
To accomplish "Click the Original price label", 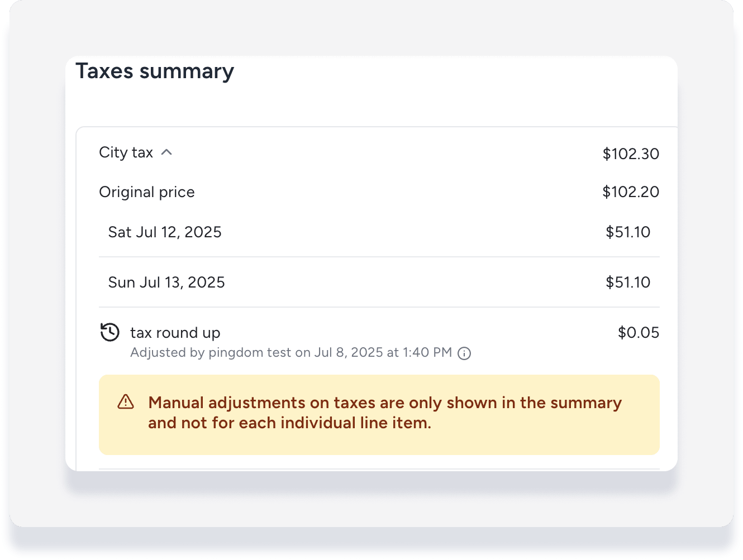I will [x=147, y=192].
